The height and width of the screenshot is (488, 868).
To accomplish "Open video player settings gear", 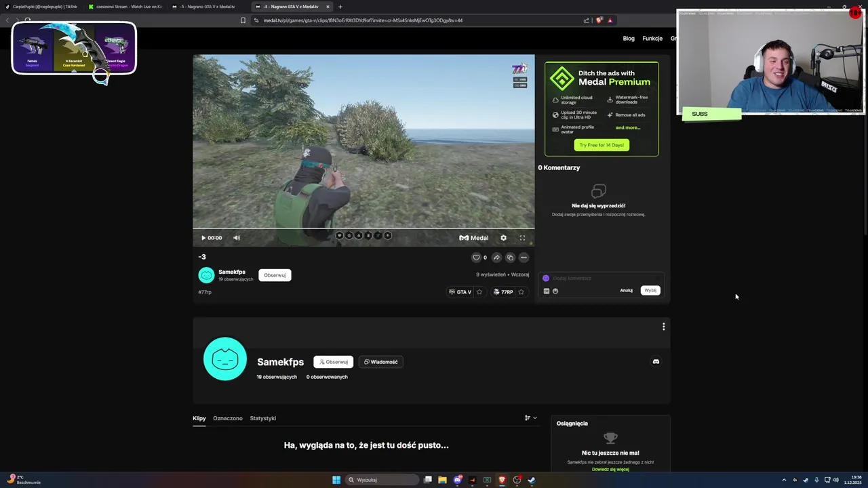I will 503,238.
